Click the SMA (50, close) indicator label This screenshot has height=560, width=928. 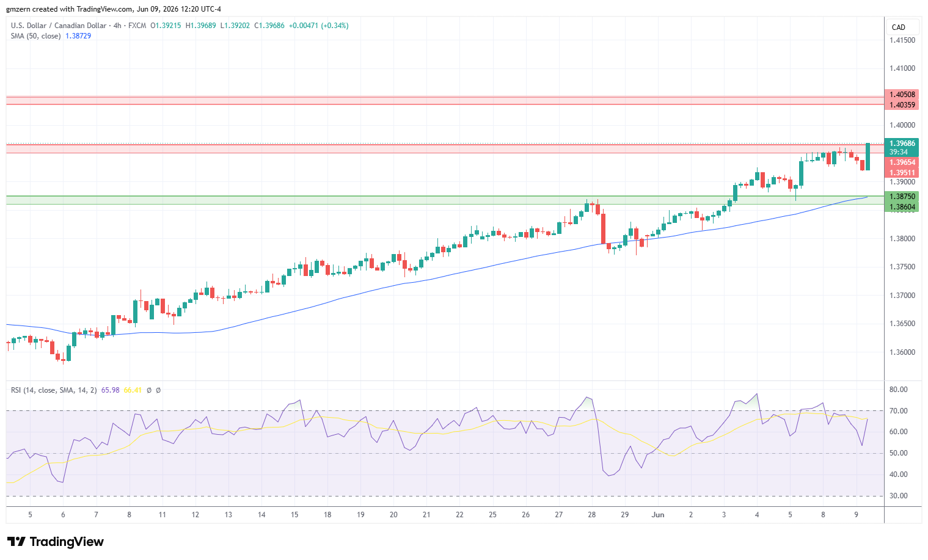click(35, 36)
